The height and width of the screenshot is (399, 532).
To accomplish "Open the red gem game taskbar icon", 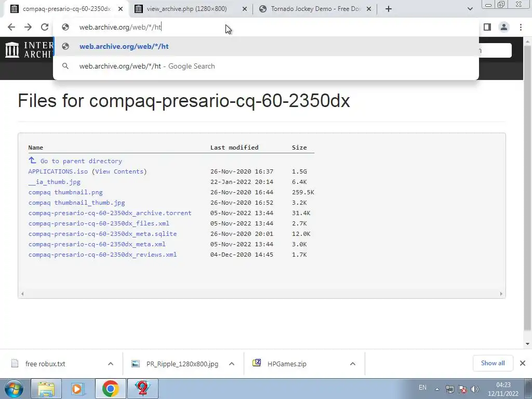I will pos(142,389).
